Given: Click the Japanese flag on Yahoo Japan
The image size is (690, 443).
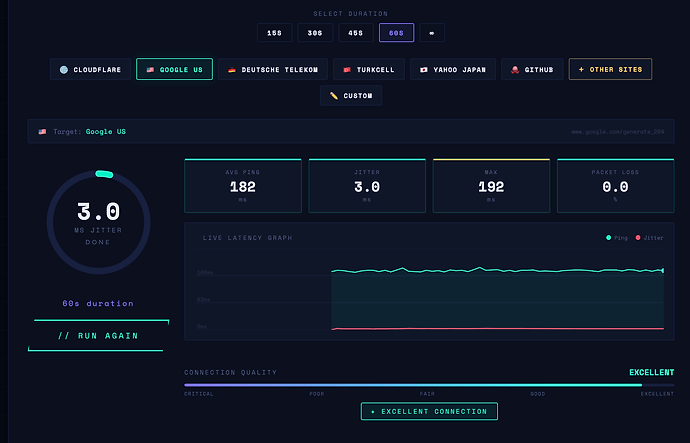Looking at the screenshot, I should [x=424, y=70].
